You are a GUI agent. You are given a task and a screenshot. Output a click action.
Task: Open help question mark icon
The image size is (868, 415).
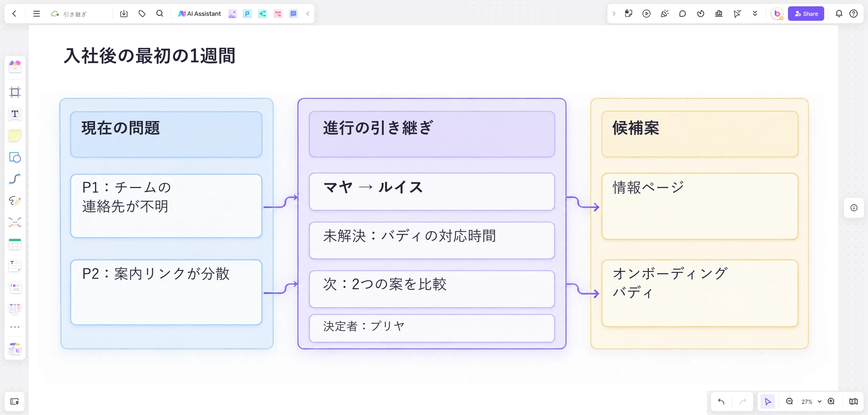(x=854, y=14)
